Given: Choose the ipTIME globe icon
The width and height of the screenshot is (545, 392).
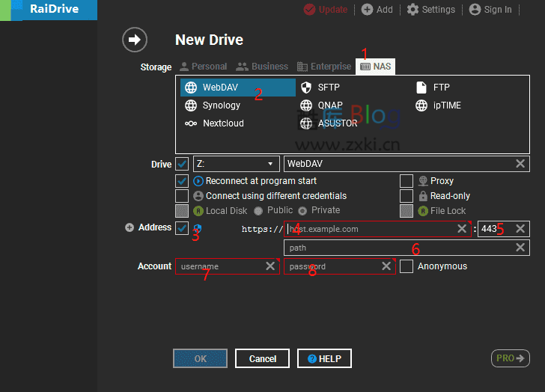Looking at the screenshot, I should coord(421,105).
